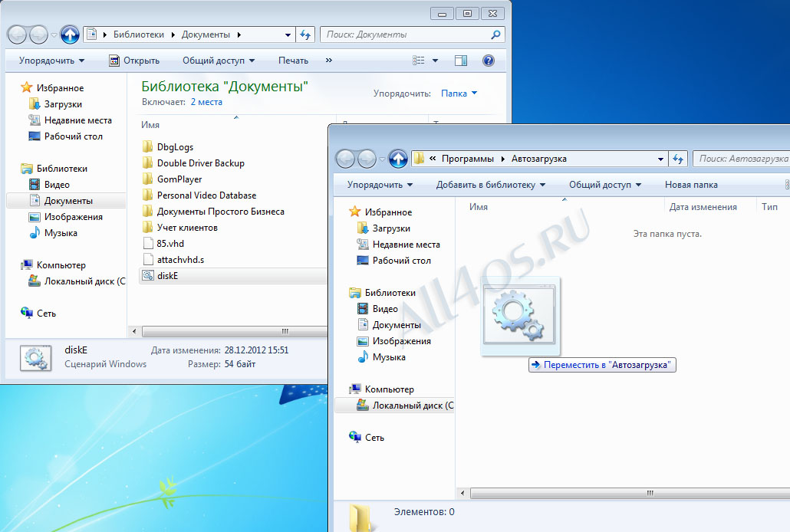Open Общий доступ menu in Автозагрузка window
Viewport: 790px width, 532px height.
click(605, 185)
